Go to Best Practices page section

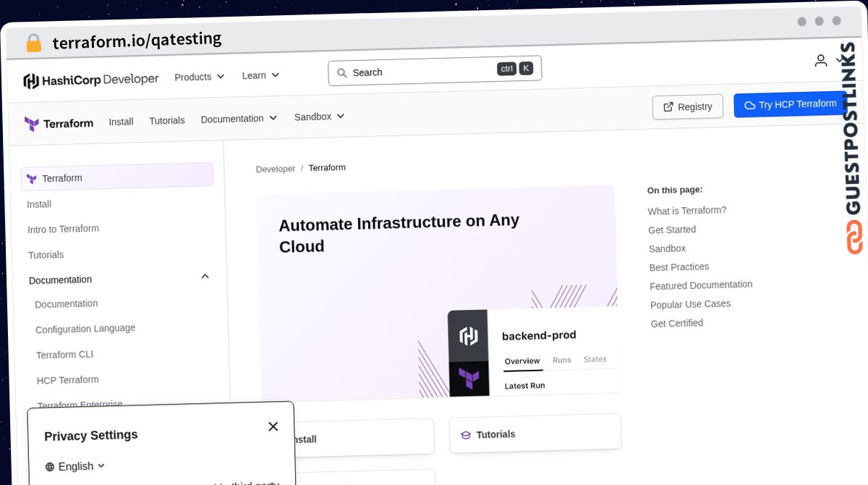click(x=679, y=267)
